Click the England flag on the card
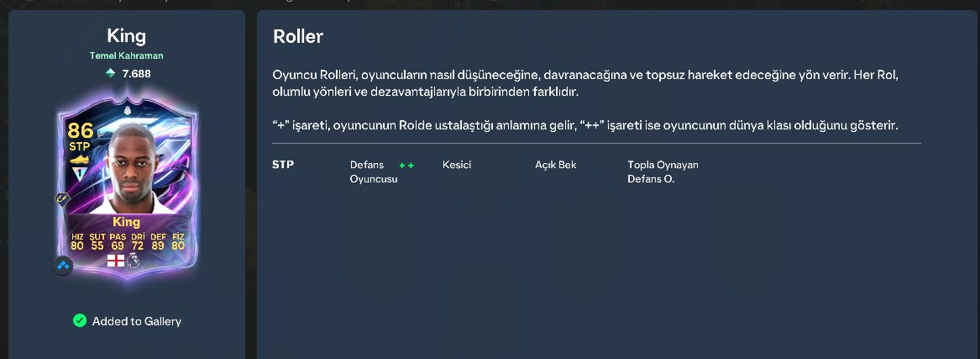The width and height of the screenshot is (980, 359). [116, 261]
